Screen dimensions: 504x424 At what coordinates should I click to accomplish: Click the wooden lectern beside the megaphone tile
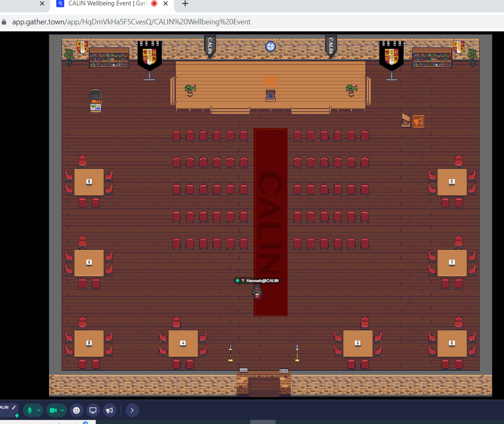click(x=405, y=120)
